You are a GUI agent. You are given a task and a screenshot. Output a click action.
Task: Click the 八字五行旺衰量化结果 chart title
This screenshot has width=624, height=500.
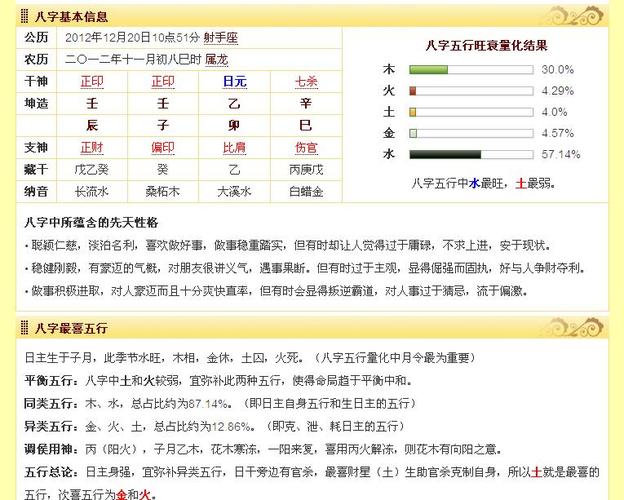(x=486, y=46)
